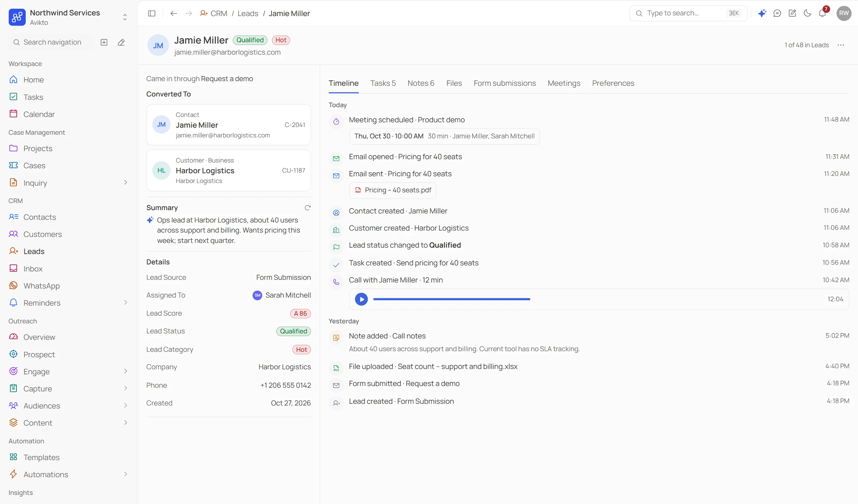This screenshot has width=858, height=504.
Task: Refresh the Summary section
Action: tap(307, 208)
